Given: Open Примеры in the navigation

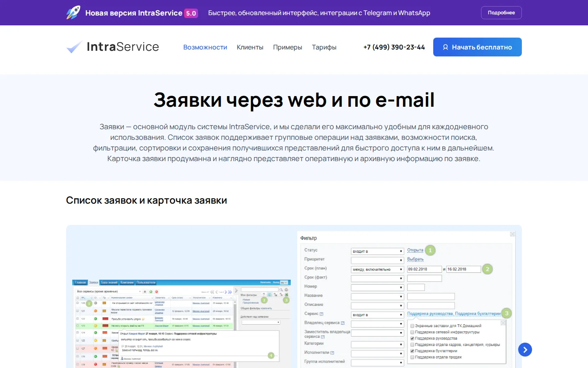Looking at the screenshot, I should pos(287,47).
